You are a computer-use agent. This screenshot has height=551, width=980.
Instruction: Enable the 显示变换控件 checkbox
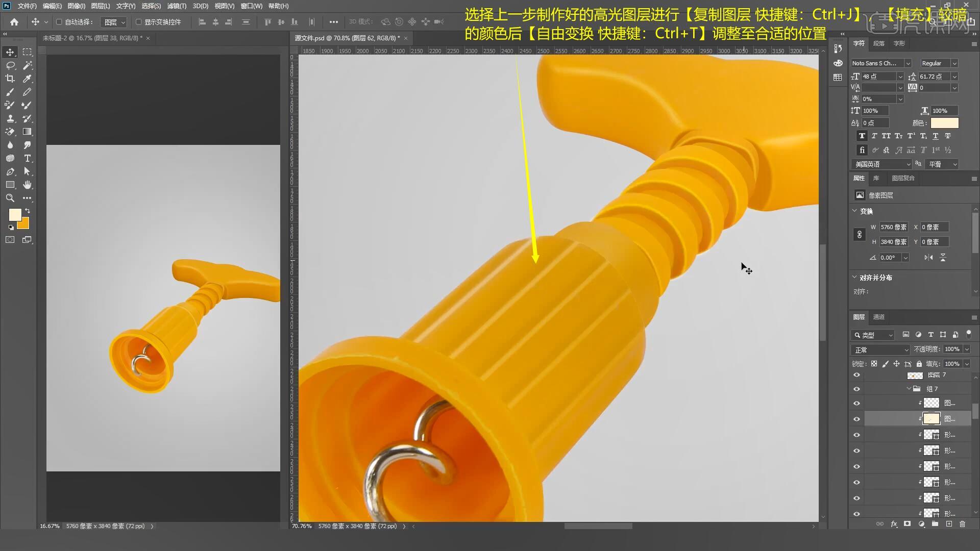138,22
